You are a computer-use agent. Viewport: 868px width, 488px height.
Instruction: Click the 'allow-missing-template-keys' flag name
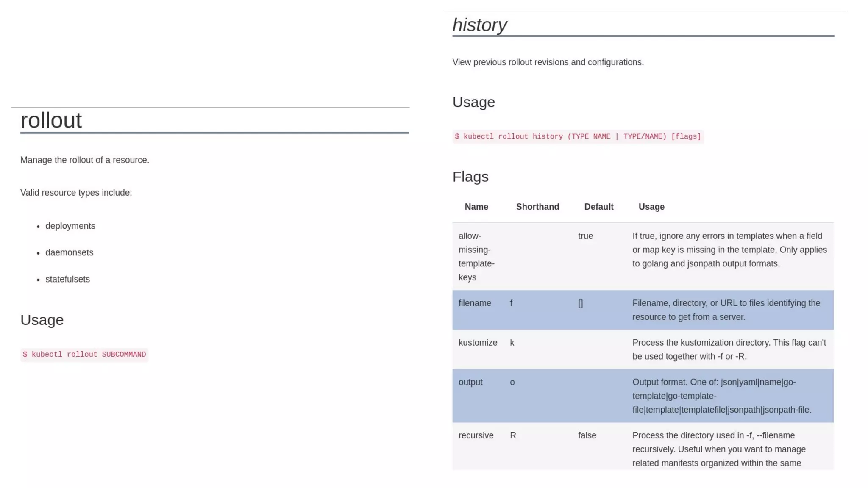(x=476, y=257)
